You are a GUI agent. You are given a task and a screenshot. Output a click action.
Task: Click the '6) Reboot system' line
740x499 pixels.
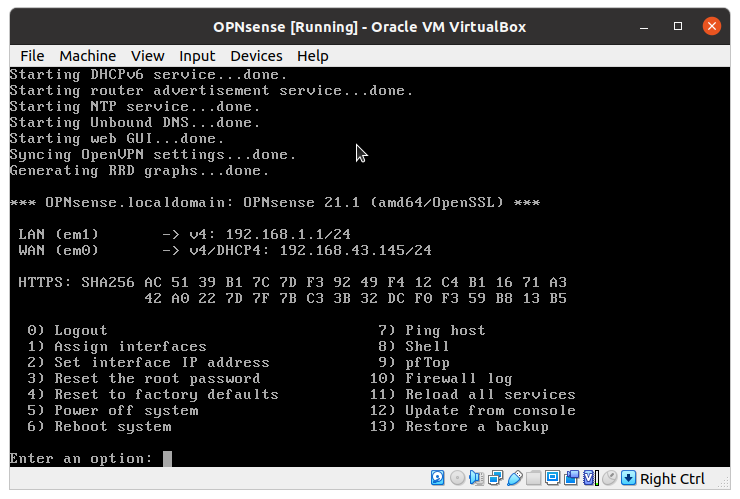coord(99,427)
